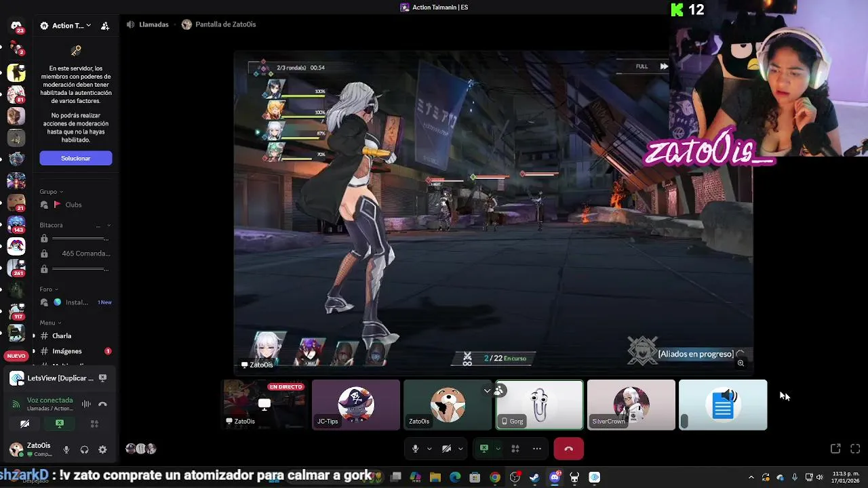
Task: Enter fullscreen for the call view
Action: click(x=855, y=449)
